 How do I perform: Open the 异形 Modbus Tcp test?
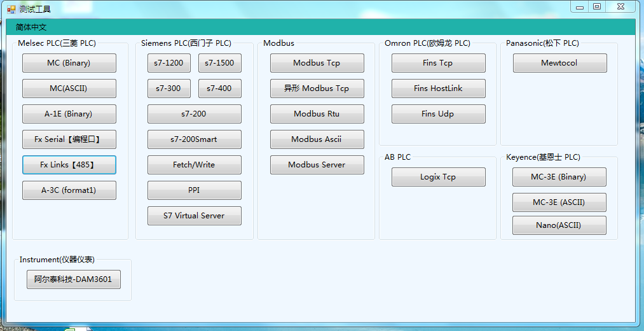[317, 88]
